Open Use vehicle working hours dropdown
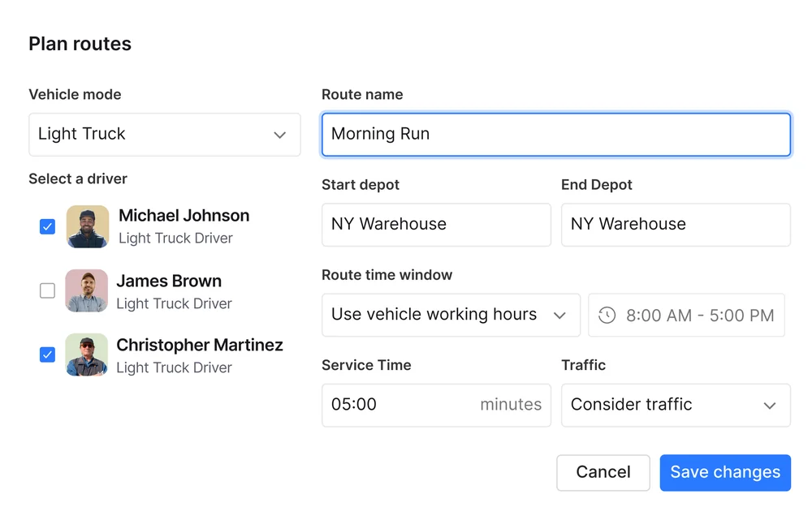 tap(451, 315)
